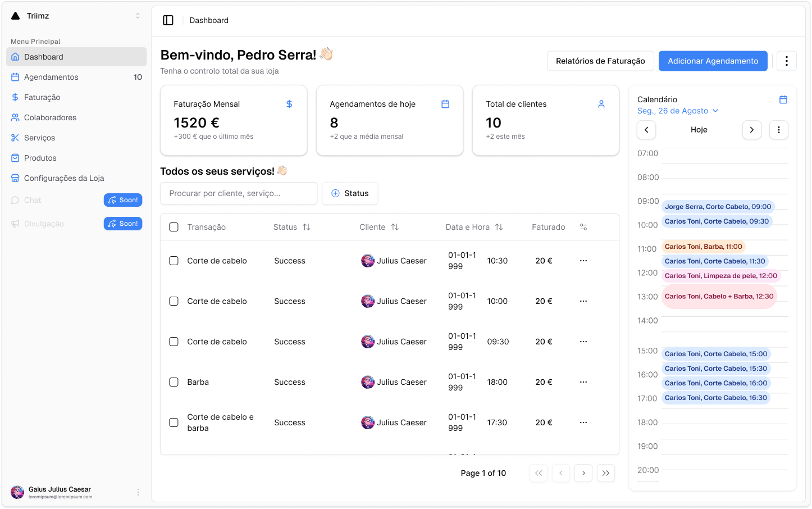Click the calendar icon in Calendário header
The image size is (812, 509).
click(783, 99)
